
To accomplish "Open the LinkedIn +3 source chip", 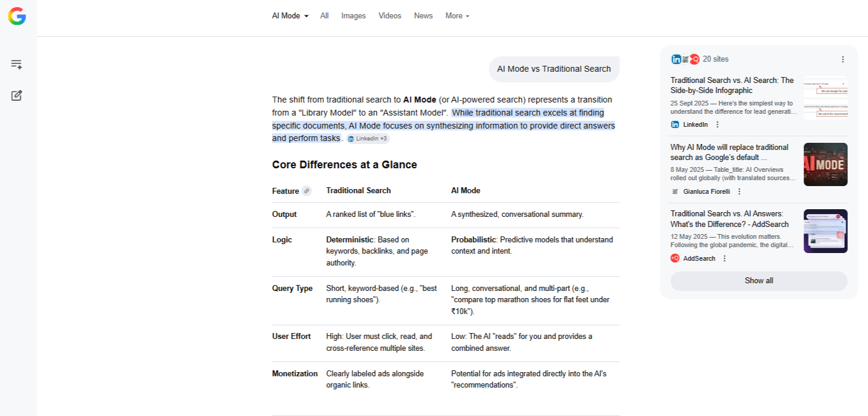I will click(368, 139).
